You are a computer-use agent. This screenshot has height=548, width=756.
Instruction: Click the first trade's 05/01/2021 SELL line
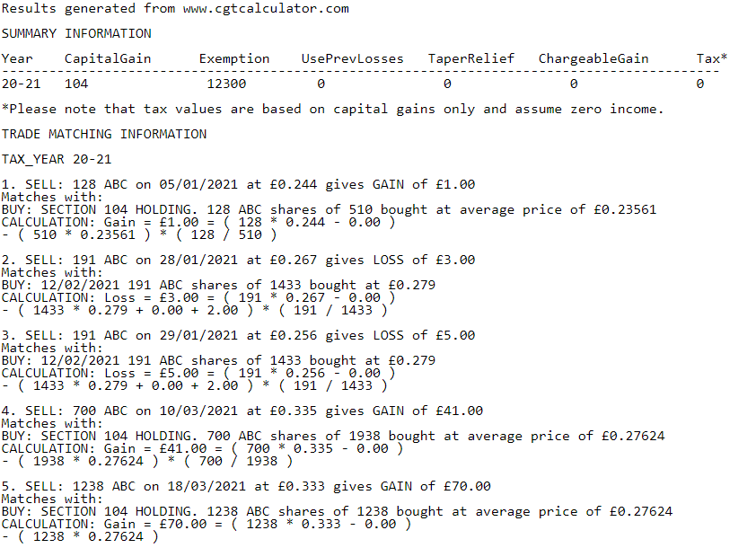(238, 184)
